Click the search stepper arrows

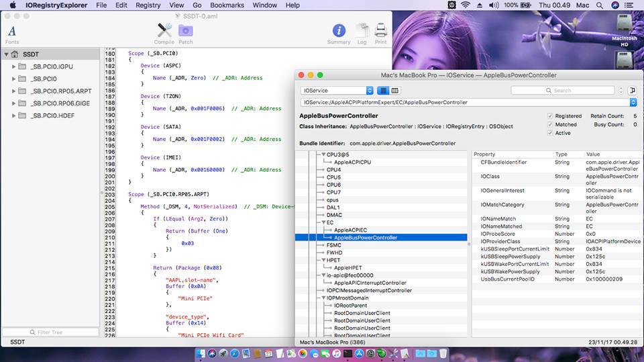[x=621, y=91]
